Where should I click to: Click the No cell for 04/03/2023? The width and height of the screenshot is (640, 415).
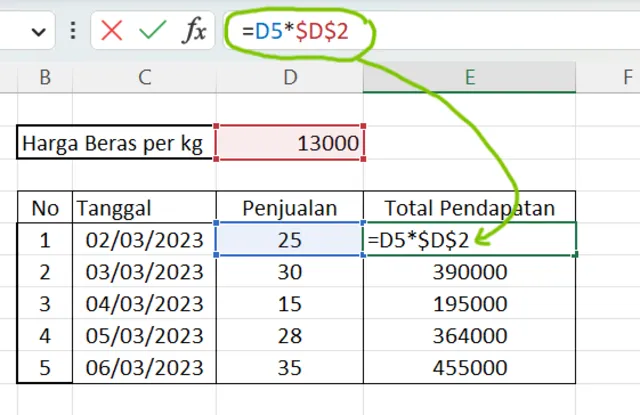point(45,303)
